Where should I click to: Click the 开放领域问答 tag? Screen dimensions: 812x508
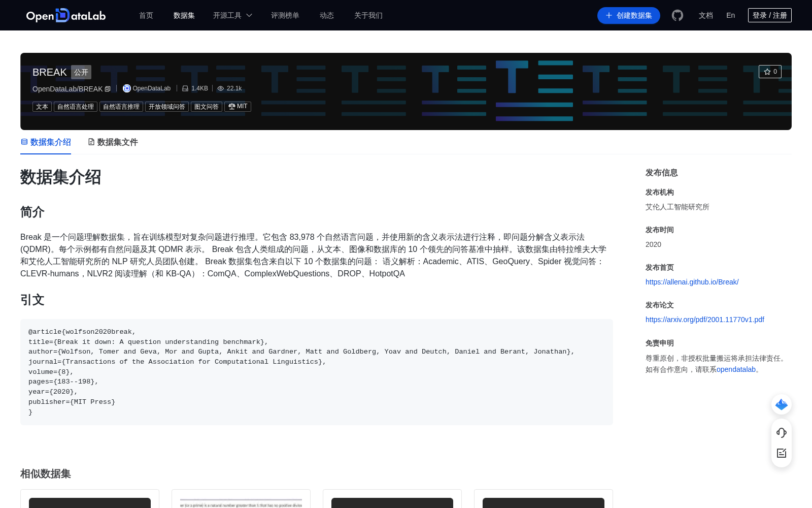[167, 107]
